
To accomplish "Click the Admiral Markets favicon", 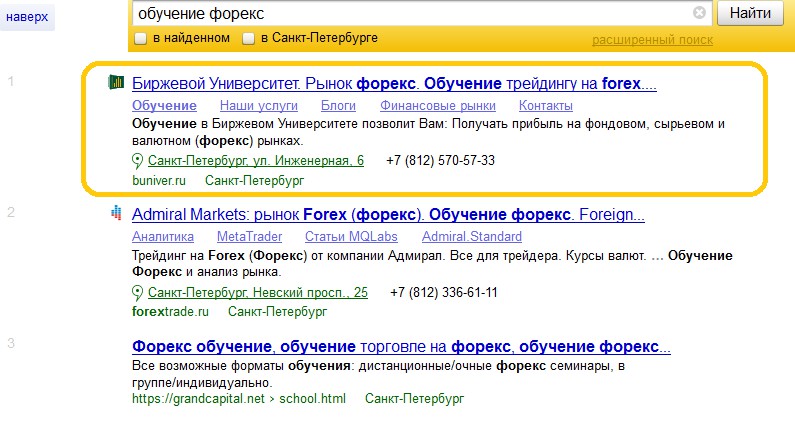I will click(x=116, y=212).
